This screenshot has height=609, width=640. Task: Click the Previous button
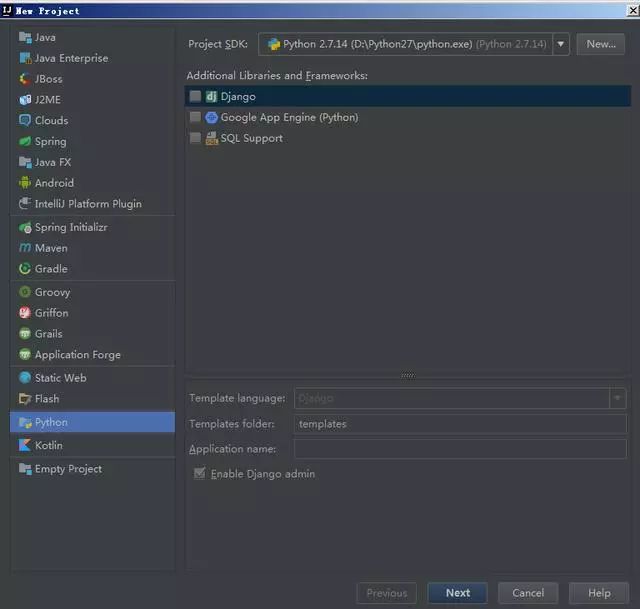[387, 593]
